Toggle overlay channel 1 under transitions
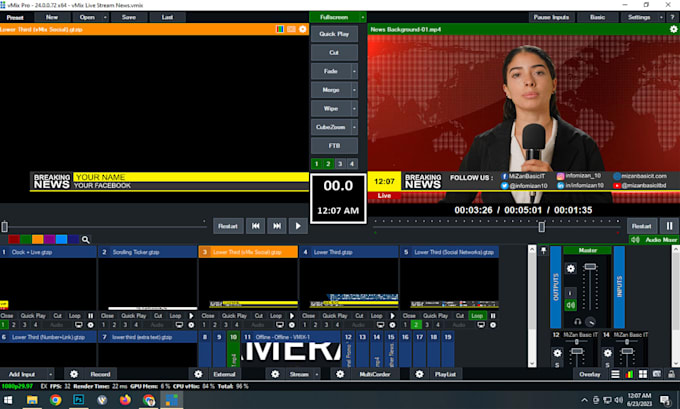This screenshot has height=409, width=680. pyautogui.click(x=317, y=163)
